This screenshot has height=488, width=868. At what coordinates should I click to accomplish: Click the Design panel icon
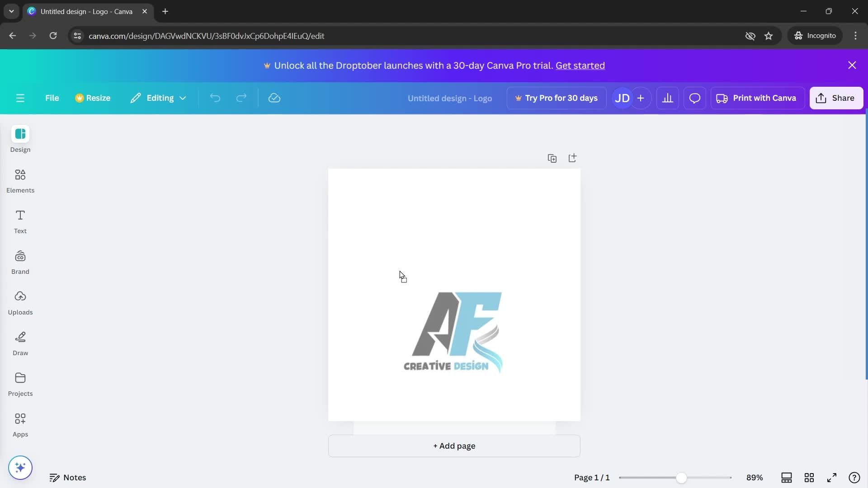click(x=20, y=134)
